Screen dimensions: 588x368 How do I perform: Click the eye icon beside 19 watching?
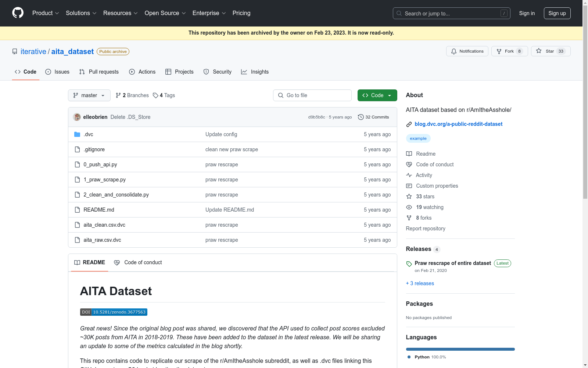tap(409, 207)
